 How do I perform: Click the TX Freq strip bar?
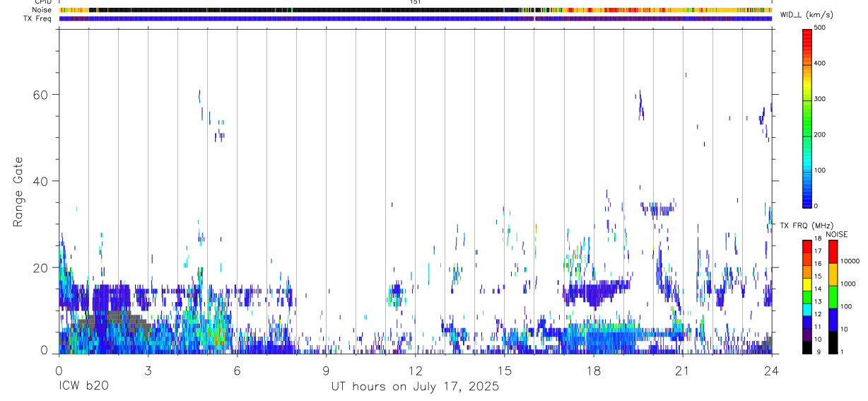[x=416, y=18]
